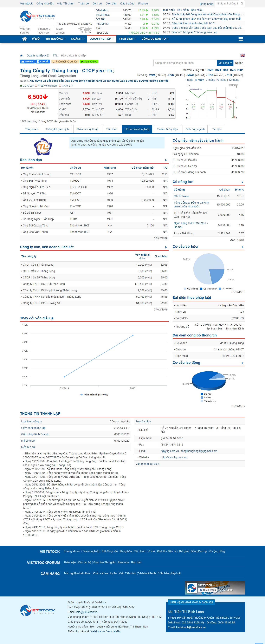Open NGÀNH dropdown menu
265x644 pixels.
pos(77,39)
